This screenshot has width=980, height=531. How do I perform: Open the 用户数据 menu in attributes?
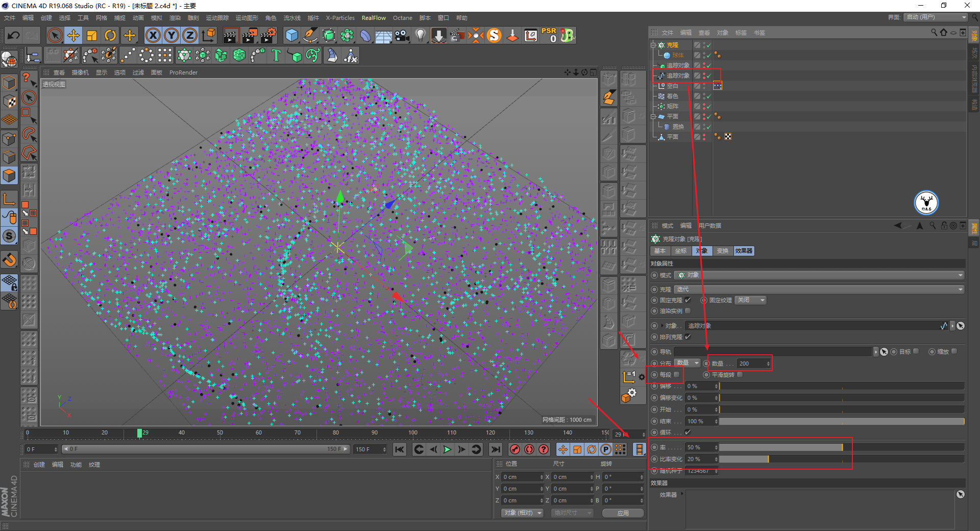(710, 226)
